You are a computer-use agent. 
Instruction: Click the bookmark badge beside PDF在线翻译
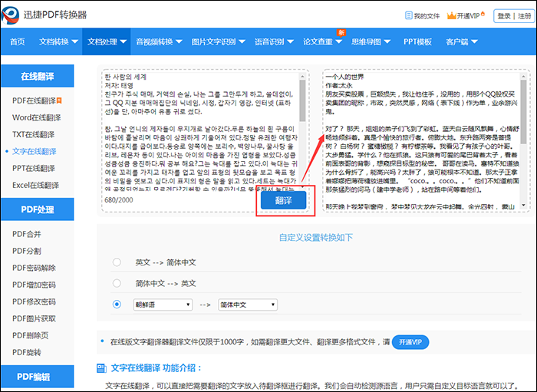point(59,100)
